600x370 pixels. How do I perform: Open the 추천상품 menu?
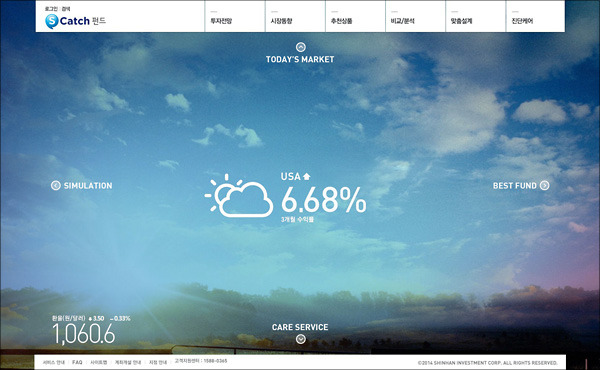tap(341, 21)
